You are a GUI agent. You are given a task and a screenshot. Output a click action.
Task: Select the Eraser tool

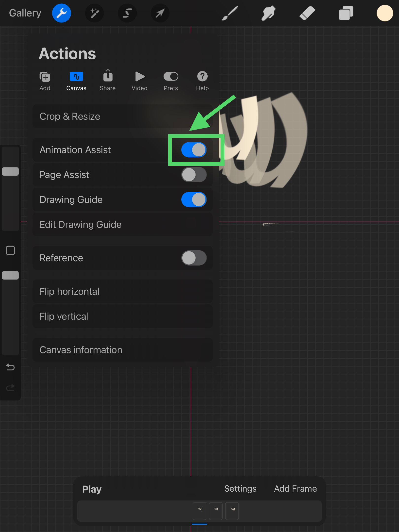pyautogui.click(x=307, y=13)
